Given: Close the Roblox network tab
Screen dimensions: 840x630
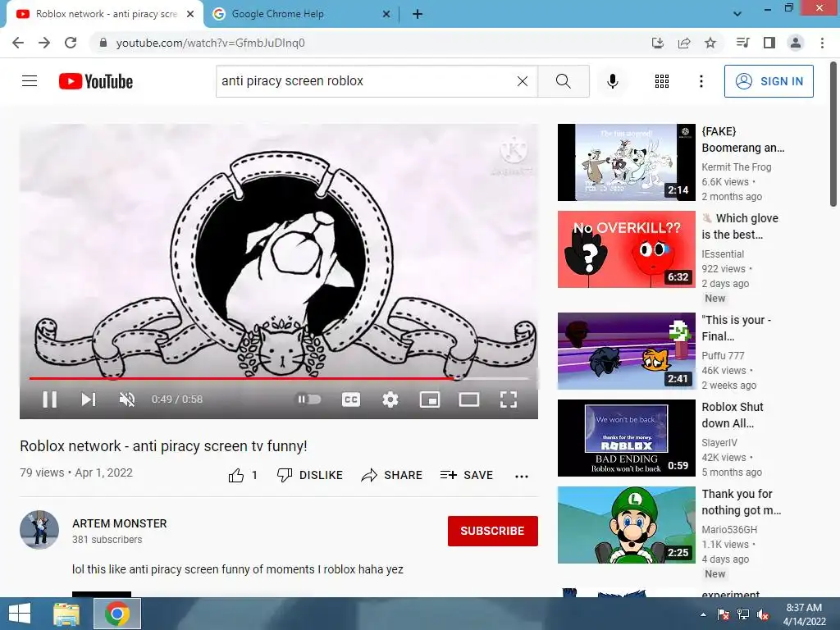Looking at the screenshot, I should coord(190,15).
